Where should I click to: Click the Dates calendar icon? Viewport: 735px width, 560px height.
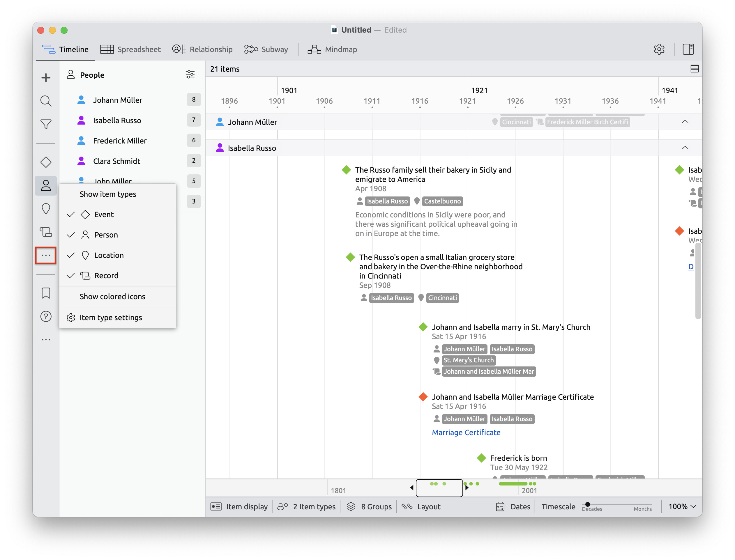point(500,507)
